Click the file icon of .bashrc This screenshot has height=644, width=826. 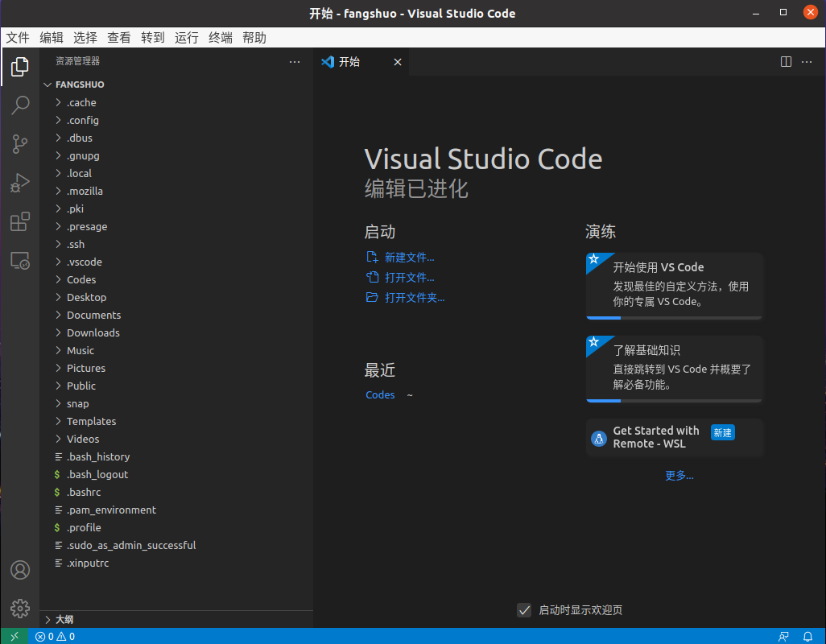(57, 493)
